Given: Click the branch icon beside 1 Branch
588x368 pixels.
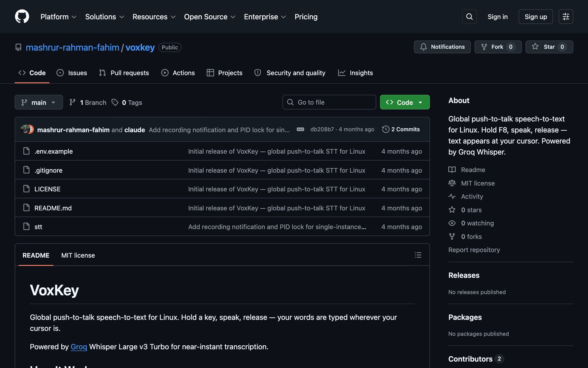Looking at the screenshot, I should [x=72, y=102].
